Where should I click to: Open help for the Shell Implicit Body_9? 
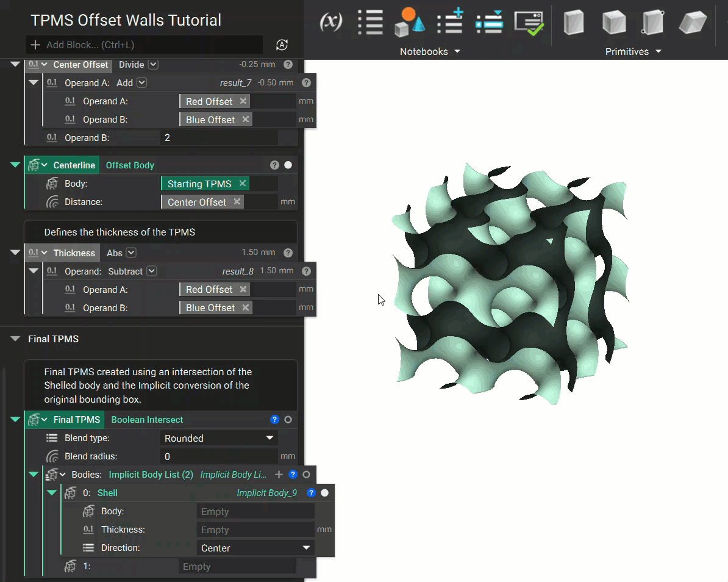(x=311, y=493)
